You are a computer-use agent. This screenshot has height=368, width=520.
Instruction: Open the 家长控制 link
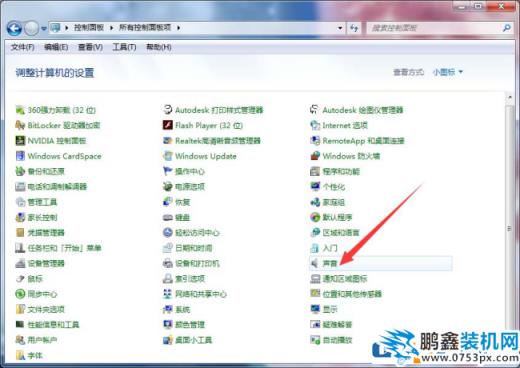(42, 217)
